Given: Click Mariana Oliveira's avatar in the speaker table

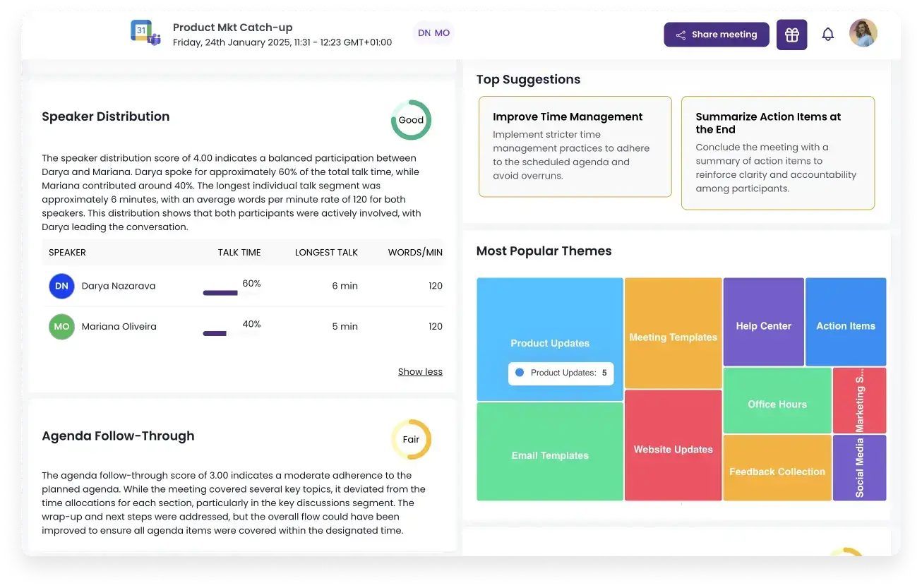Looking at the screenshot, I should 61,326.
